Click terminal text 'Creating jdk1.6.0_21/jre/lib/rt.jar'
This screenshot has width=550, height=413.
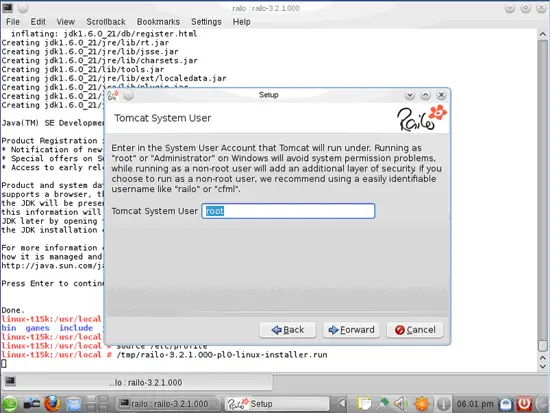click(x=85, y=43)
